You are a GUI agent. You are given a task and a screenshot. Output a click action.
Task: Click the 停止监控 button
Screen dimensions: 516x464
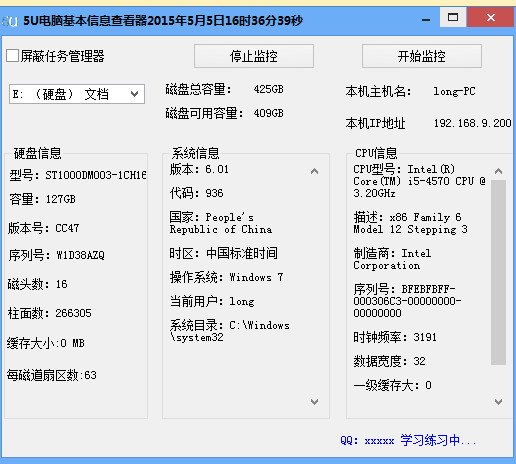254,56
